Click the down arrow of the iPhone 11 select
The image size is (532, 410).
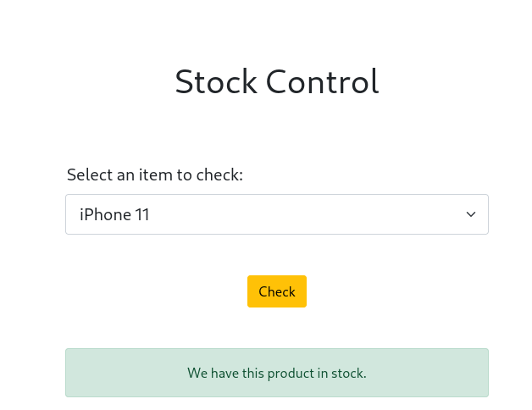tap(471, 214)
